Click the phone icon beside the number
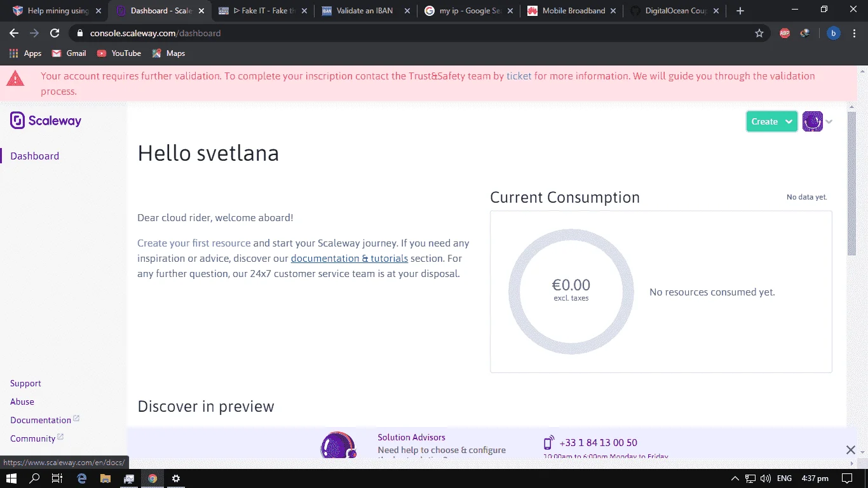Viewport: 868px width, 488px height. pyautogui.click(x=549, y=443)
